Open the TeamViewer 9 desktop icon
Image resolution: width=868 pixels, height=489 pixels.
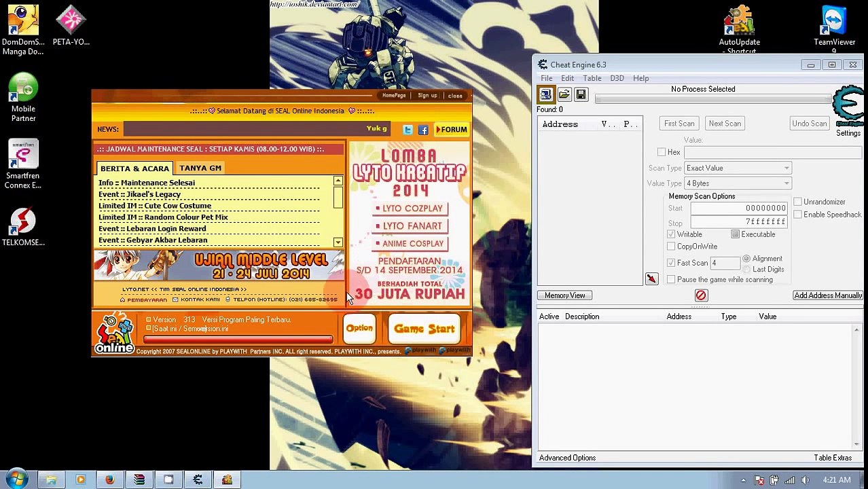(x=834, y=31)
